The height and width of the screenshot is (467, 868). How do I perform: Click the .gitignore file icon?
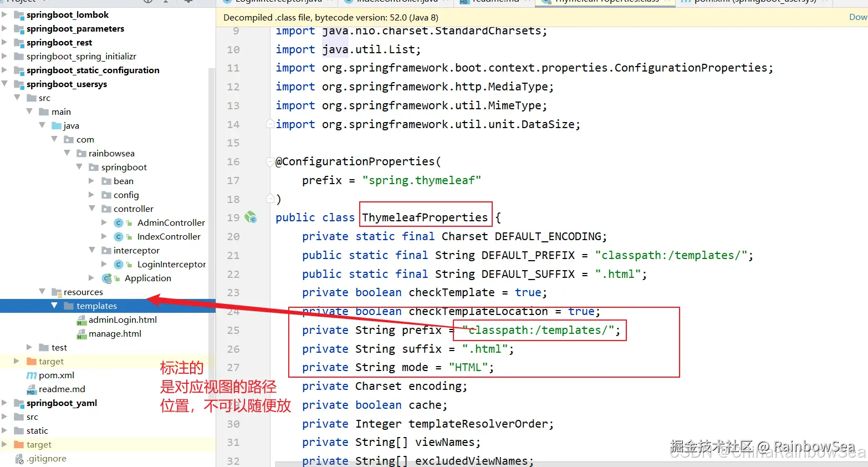click(19, 459)
